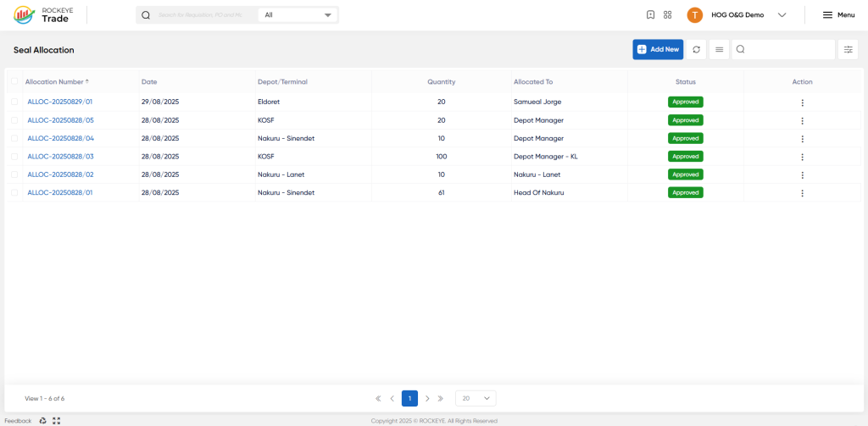Open the filter sliders icon
868x426 pixels.
point(848,49)
